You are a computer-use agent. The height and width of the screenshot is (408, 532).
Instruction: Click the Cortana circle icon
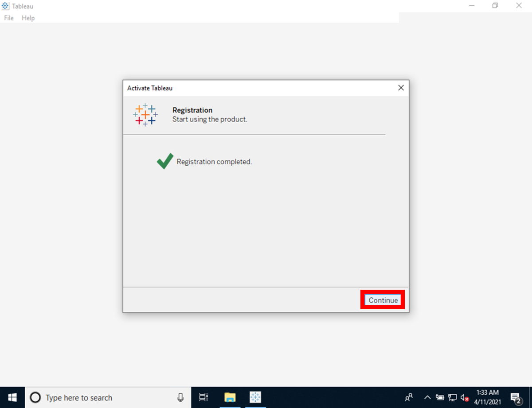pyautogui.click(x=35, y=397)
